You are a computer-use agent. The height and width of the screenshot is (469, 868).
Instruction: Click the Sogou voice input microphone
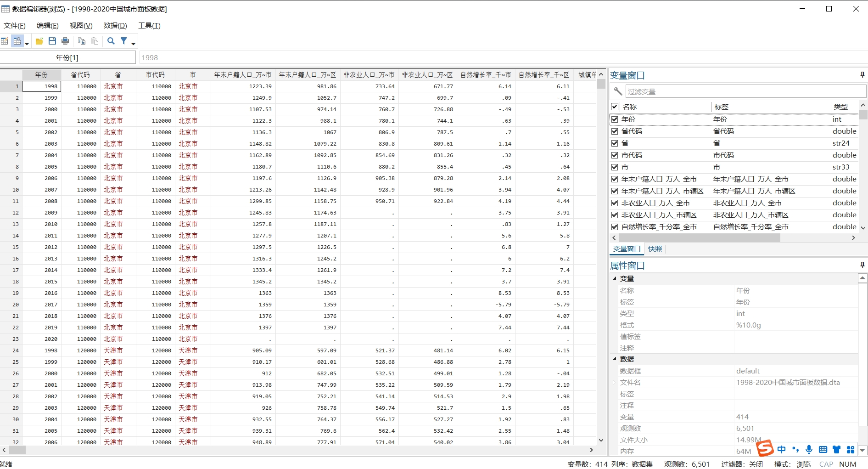(809, 449)
